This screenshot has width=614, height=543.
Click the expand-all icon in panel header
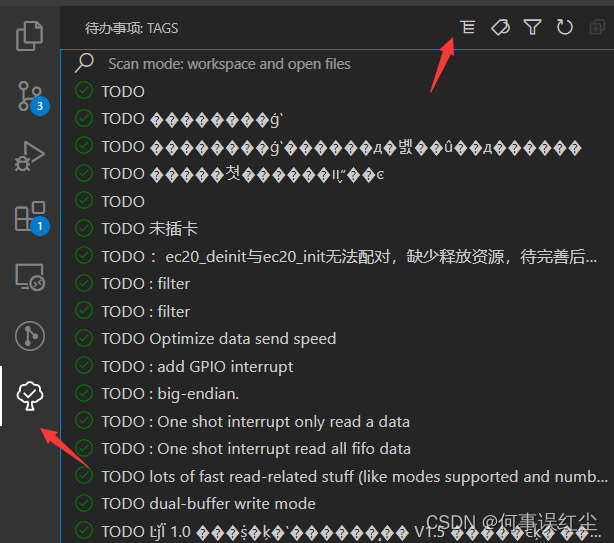point(597,27)
